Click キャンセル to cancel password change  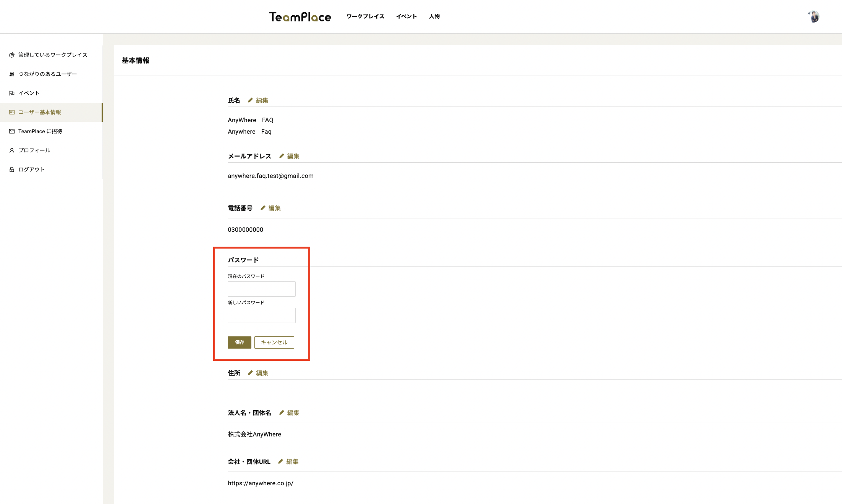pos(274,342)
